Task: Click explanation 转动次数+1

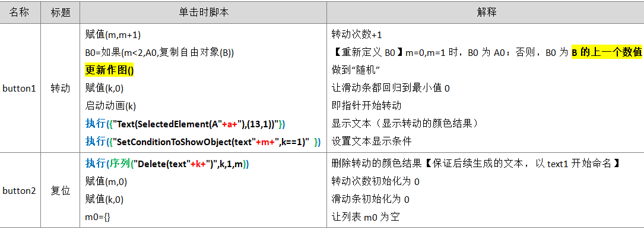Action: point(357,35)
